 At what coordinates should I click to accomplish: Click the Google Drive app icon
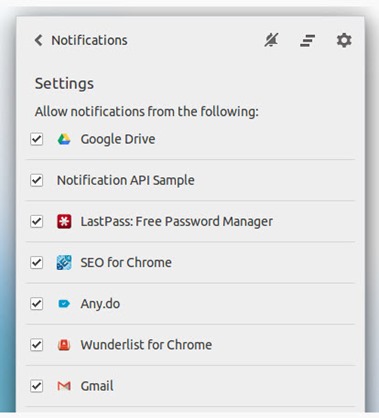point(64,139)
